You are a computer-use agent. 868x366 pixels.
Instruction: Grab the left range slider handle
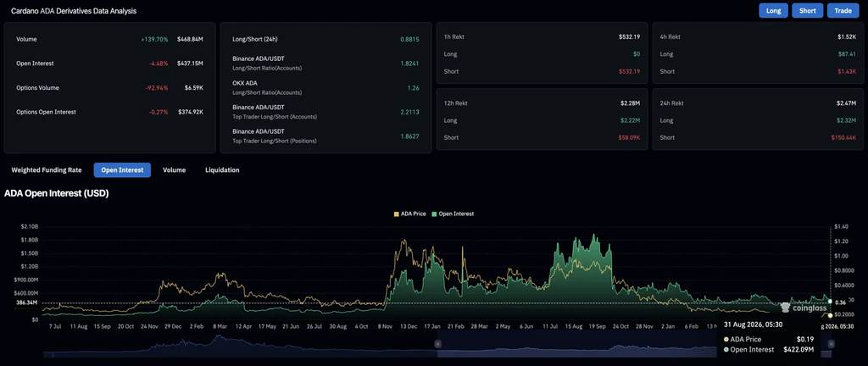pyautogui.click(x=437, y=343)
